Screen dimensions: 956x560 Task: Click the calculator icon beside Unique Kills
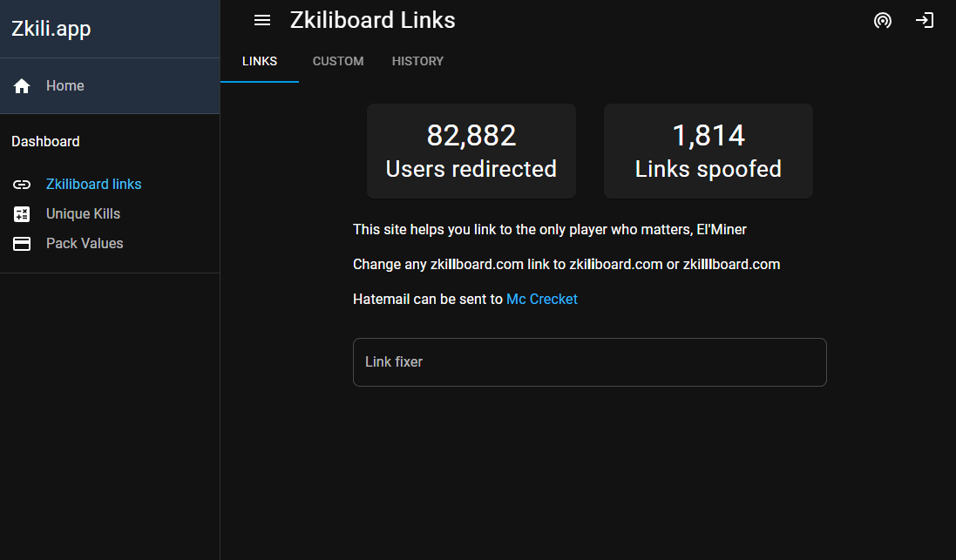click(x=21, y=213)
